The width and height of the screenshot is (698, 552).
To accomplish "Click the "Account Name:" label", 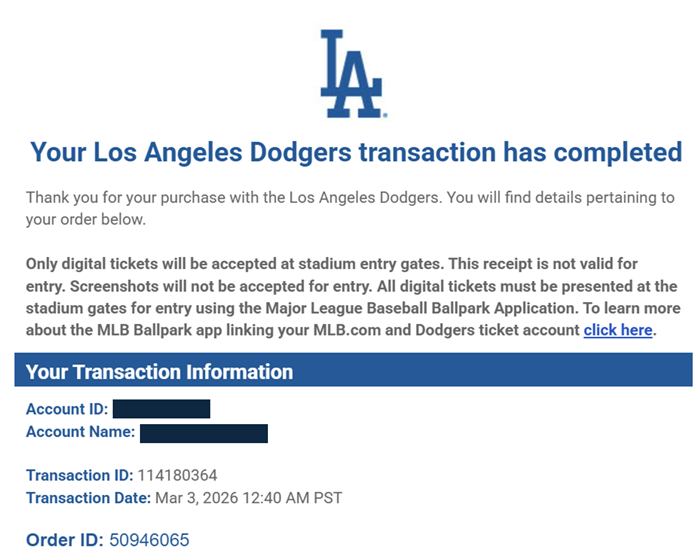I will pyautogui.click(x=81, y=432).
